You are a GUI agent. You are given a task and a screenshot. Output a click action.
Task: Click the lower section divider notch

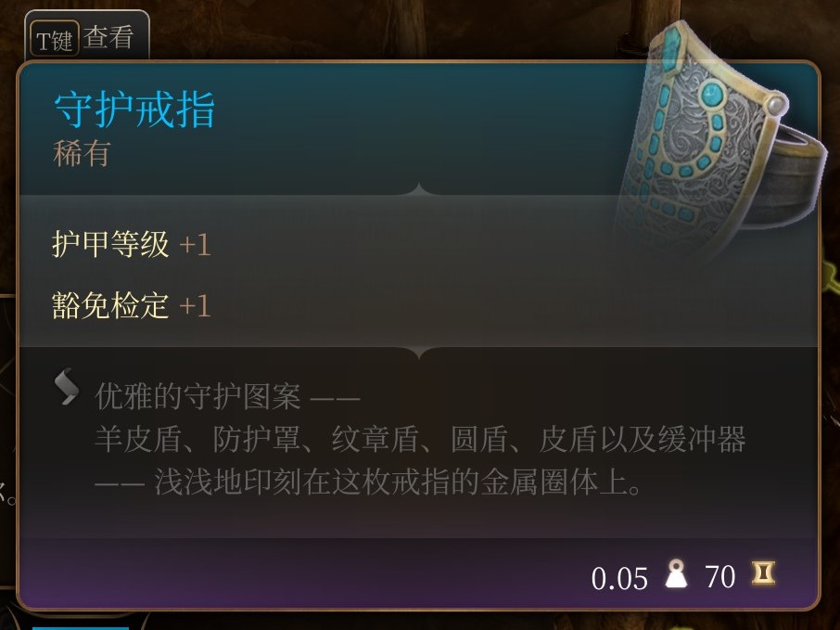click(419, 352)
